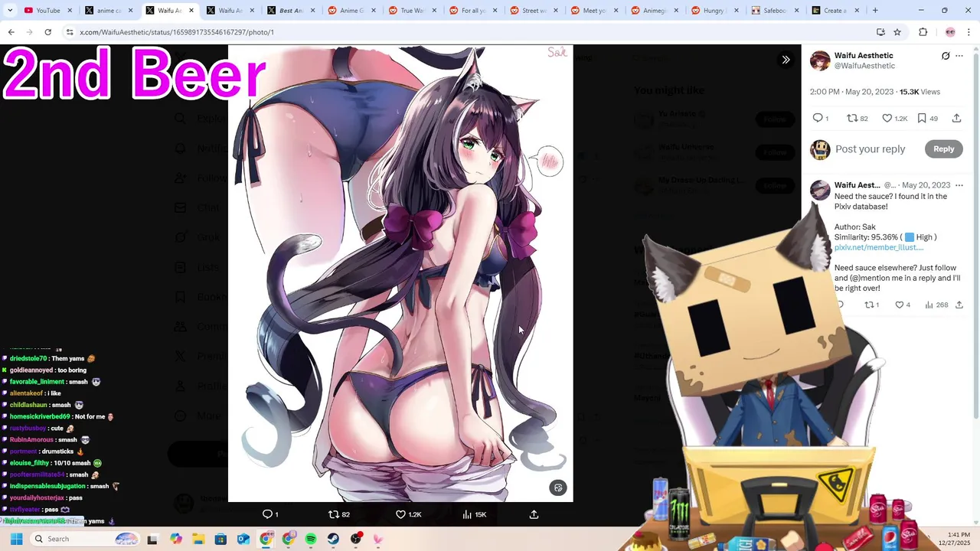Open OBS Studio from the taskbar
Screen dimensions: 980x551
[x=356, y=539]
